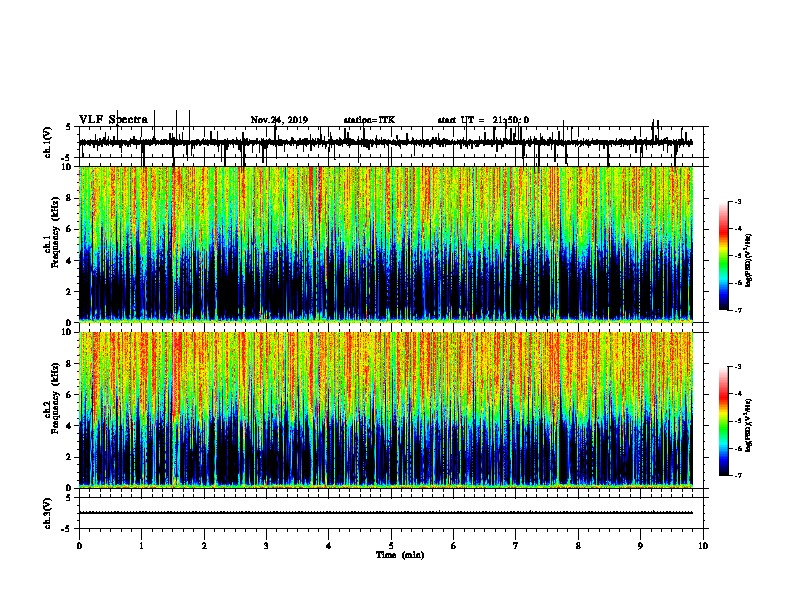The height and width of the screenshot is (612, 792).
Task: Click the ch.1 spectrogram color bar
Action: point(723,255)
